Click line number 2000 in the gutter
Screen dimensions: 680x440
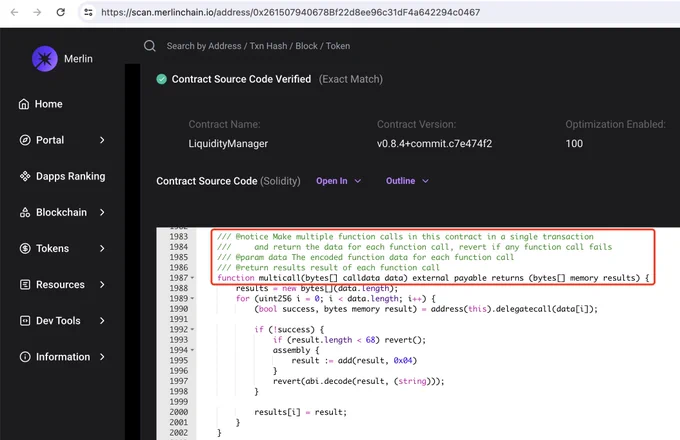click(179, 412)
